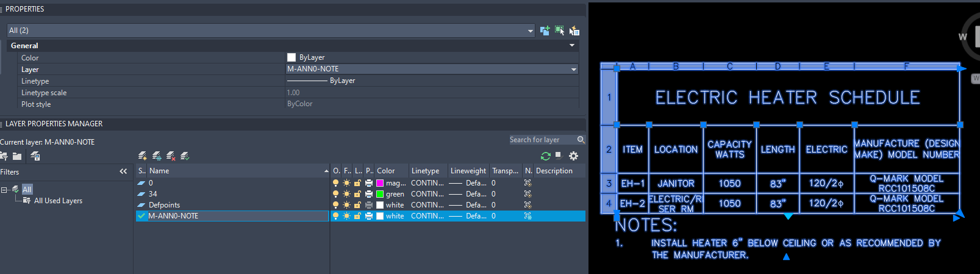980x274 pixels.
Task: Turn off layer 0 lightbulb
Action: pyautogui.click(x=335, y=183)
